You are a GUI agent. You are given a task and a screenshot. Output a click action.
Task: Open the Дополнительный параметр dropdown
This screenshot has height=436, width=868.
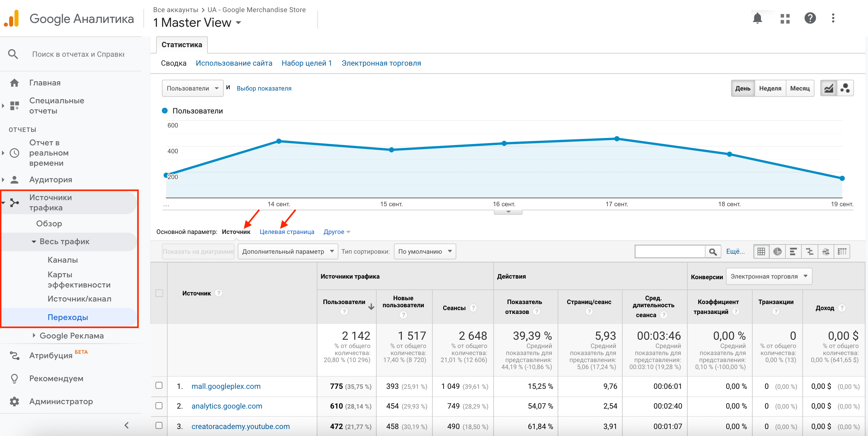pos(287,251)
